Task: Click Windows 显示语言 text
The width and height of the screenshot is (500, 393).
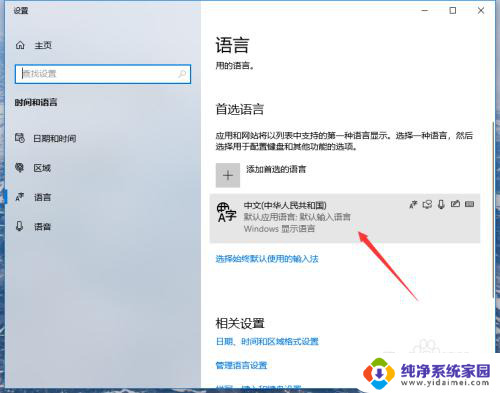Action: (279, 229)
